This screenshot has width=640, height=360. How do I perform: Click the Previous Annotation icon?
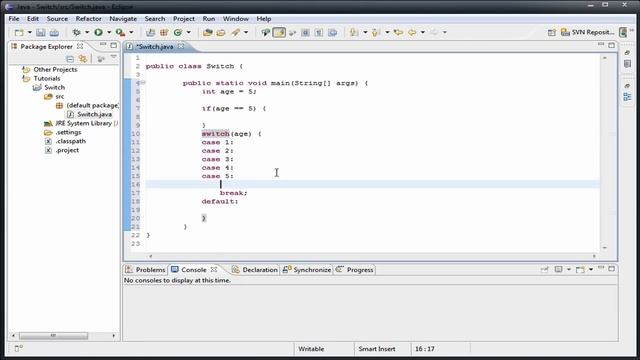[x=376, y=32]
